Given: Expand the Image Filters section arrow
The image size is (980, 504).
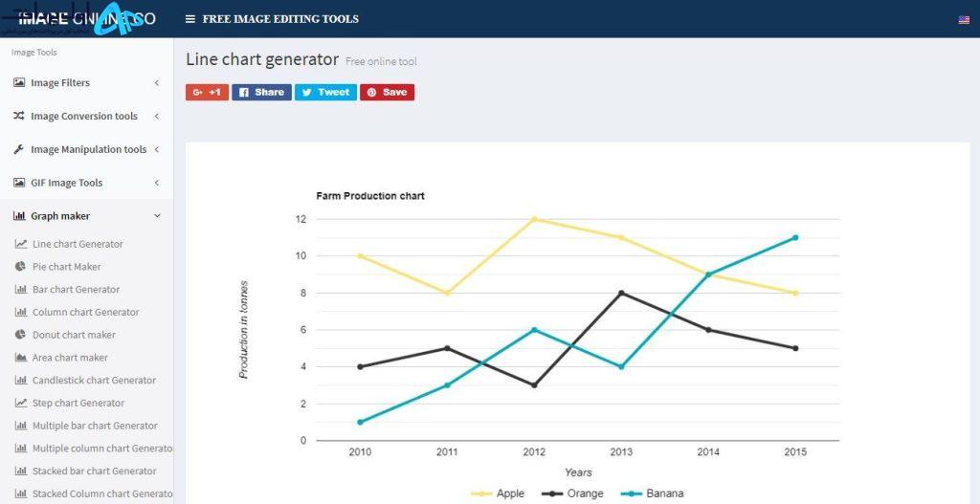Looking at the screenshot, I should point(156,83).
